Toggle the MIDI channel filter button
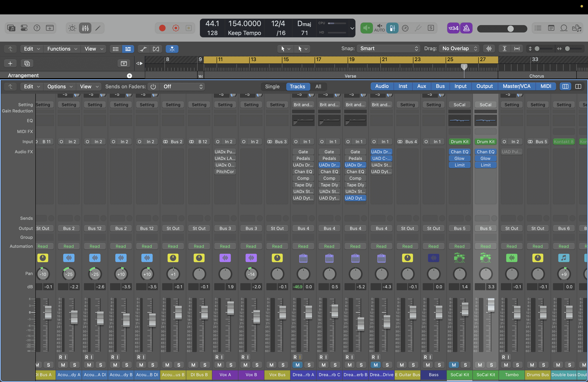The height and width of the screenshot is (382, 588). [546, 86]
